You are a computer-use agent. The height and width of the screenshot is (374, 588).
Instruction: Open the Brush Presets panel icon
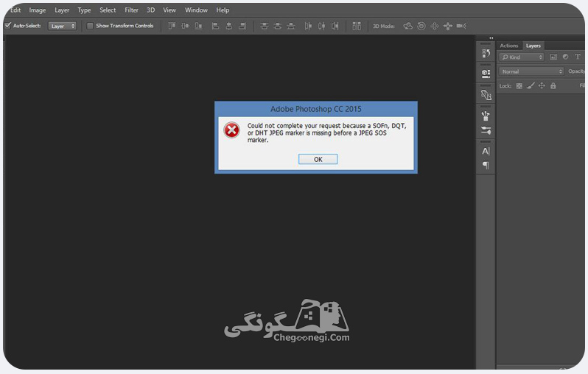tap(486, 116)
